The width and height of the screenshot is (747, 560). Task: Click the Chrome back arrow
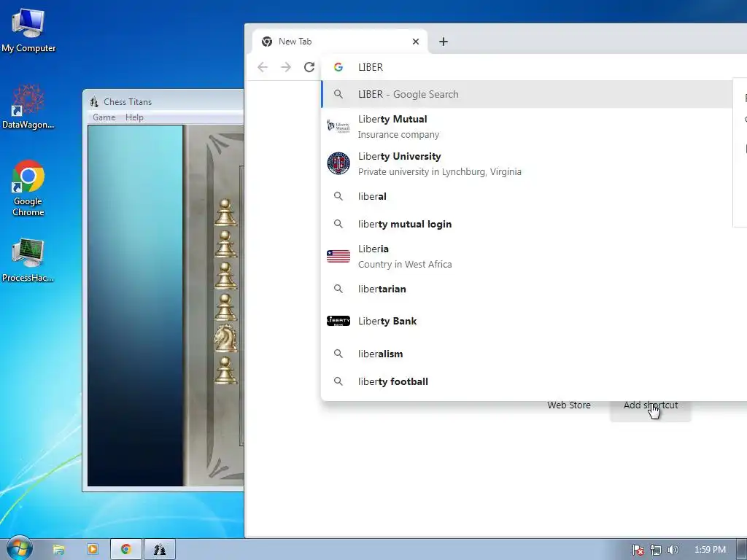tap(263, 67)
